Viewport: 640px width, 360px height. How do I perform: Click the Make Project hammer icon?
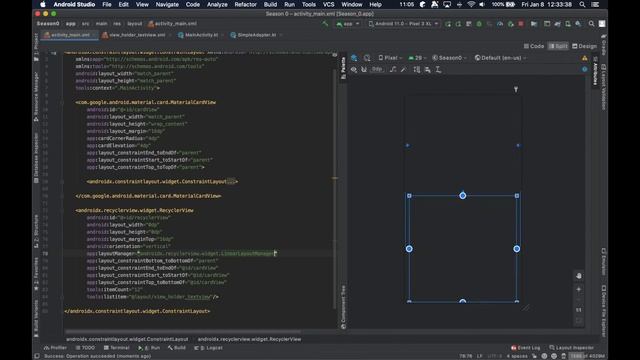[x=325, y=24]
